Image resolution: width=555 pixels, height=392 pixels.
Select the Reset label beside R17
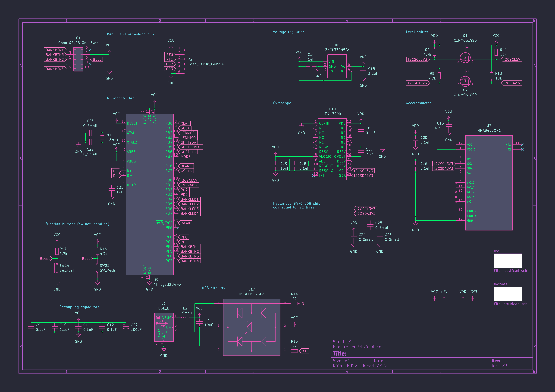(x=45, y=259)
